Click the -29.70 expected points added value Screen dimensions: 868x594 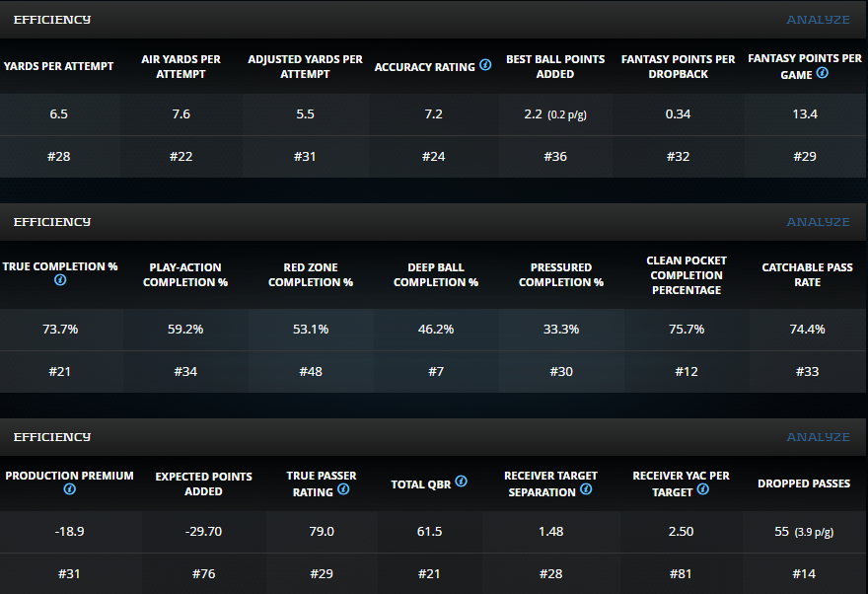[203, 532]
